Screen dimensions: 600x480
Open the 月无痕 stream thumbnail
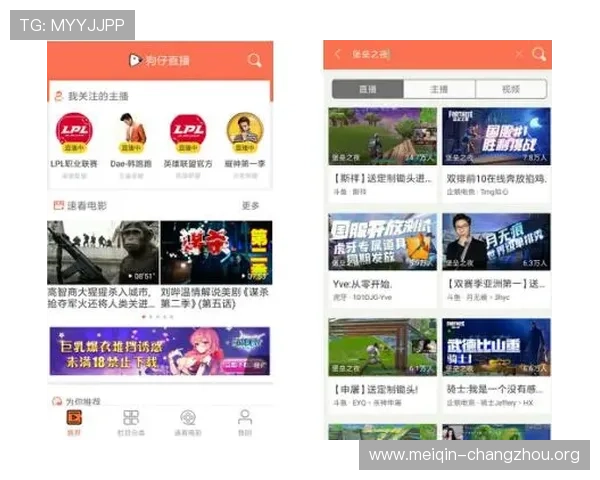coord(496,242)
